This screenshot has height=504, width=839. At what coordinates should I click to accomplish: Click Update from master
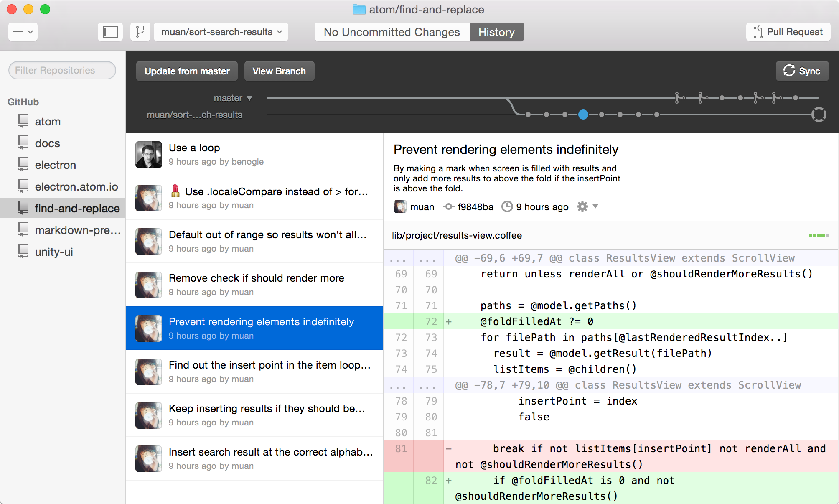[187, 71]
